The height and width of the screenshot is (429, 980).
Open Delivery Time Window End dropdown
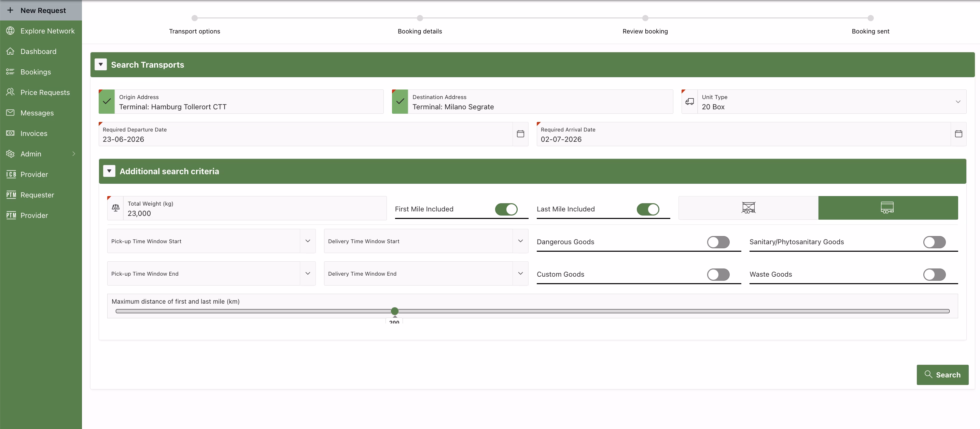tap(520, 273)
